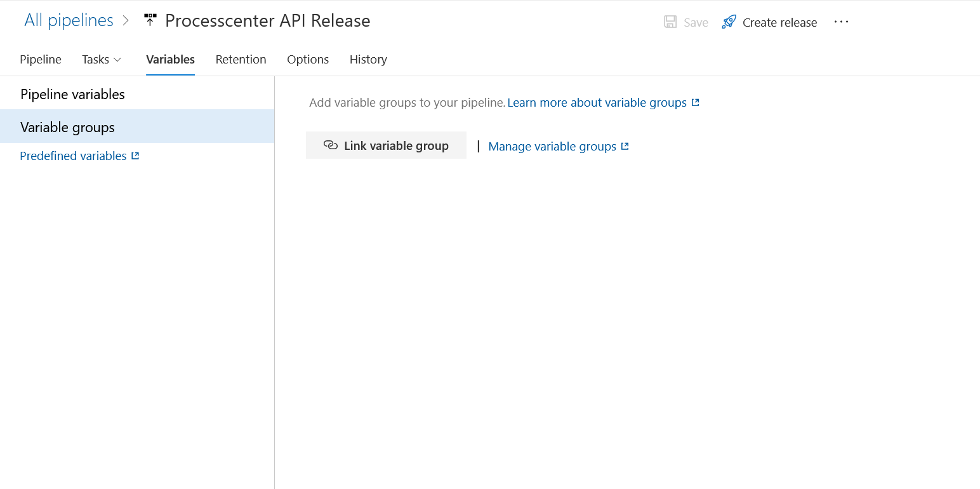Go to the Retention tab
The height and width of the screenshot is (489, 980).
coord(241,59)
